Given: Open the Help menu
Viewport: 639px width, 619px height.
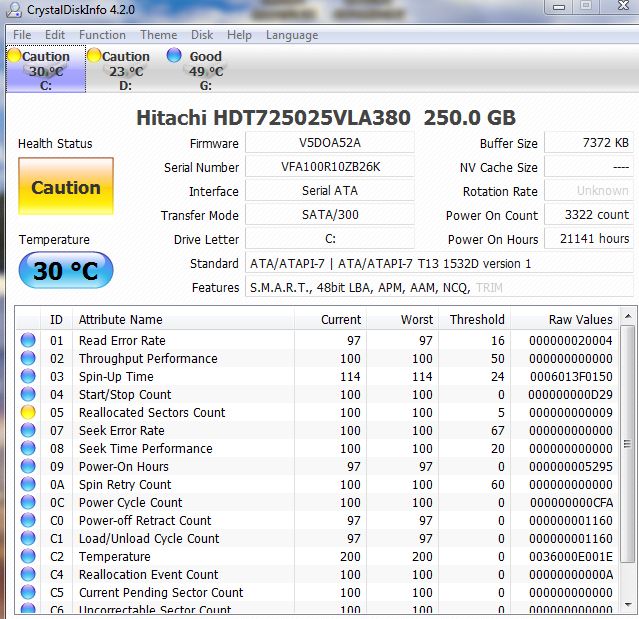Looking at the screenshot, I should tap(239, 35).
